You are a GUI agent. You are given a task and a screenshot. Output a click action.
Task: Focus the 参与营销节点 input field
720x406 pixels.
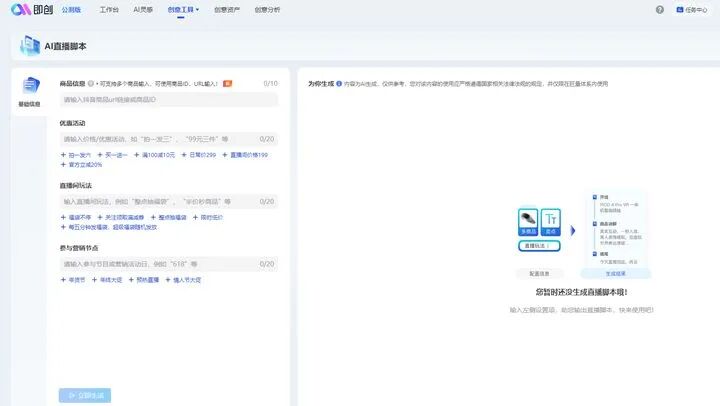[x=169, y=264]
